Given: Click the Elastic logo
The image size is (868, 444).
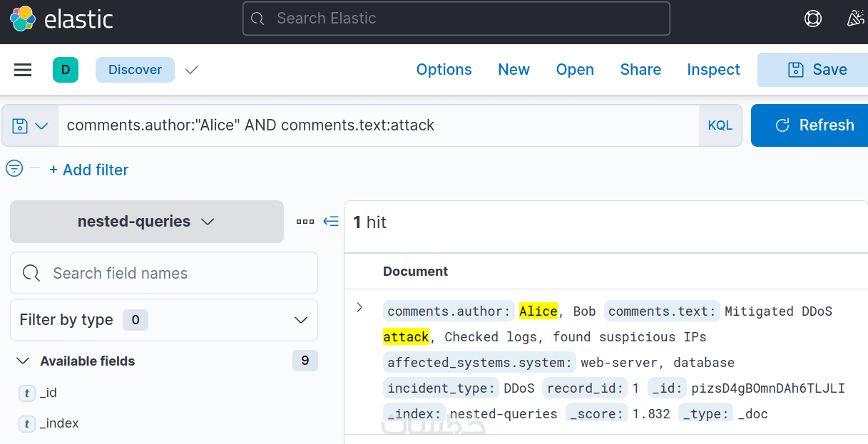Looking at the screenshot, I should 61,19.
